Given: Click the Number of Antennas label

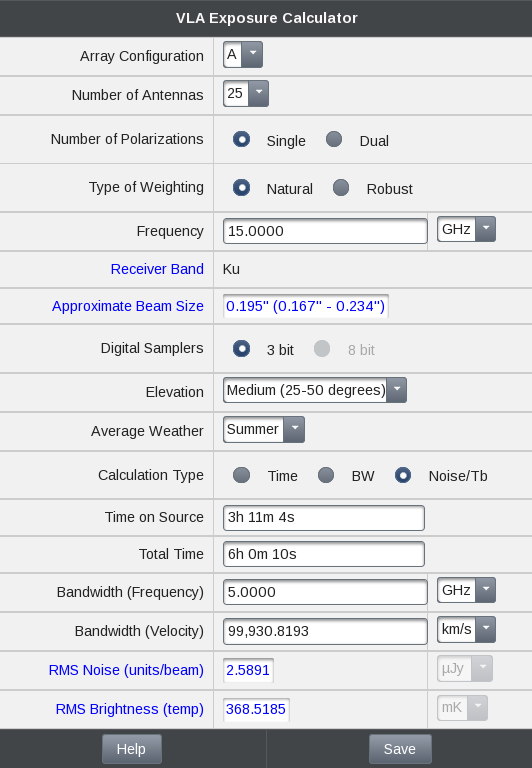Looking at the screenshot, I should coord(138,95).
